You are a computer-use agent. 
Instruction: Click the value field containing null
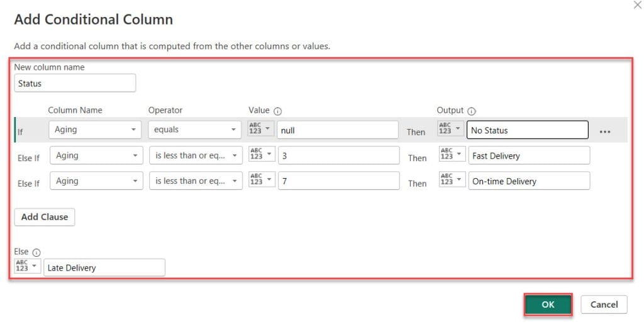click(338, 130)
